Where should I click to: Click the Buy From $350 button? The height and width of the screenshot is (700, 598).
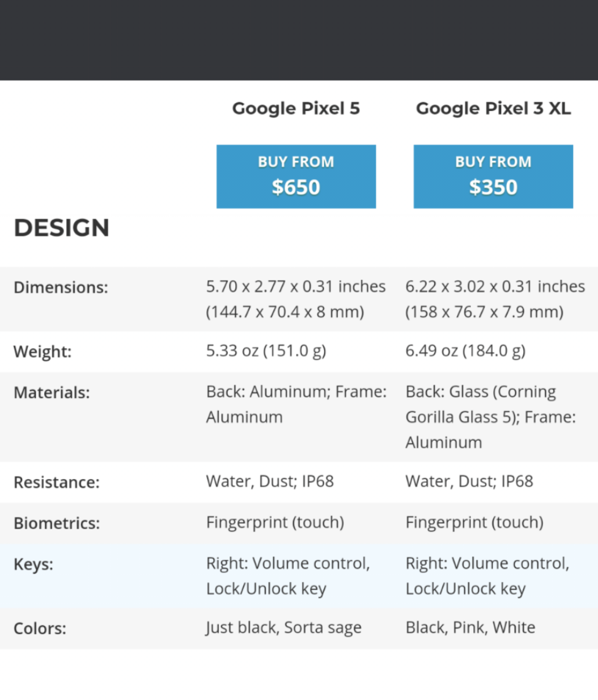493,176
